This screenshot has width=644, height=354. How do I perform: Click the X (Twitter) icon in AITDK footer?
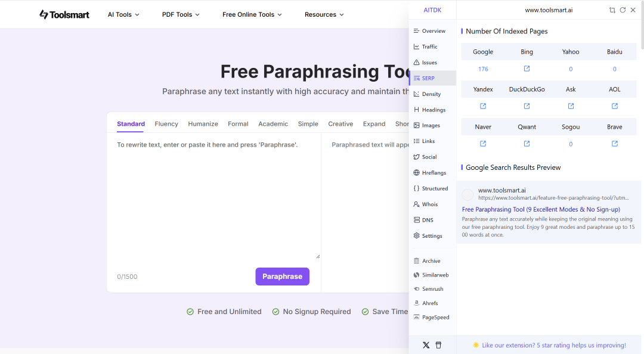click(426, 345)
